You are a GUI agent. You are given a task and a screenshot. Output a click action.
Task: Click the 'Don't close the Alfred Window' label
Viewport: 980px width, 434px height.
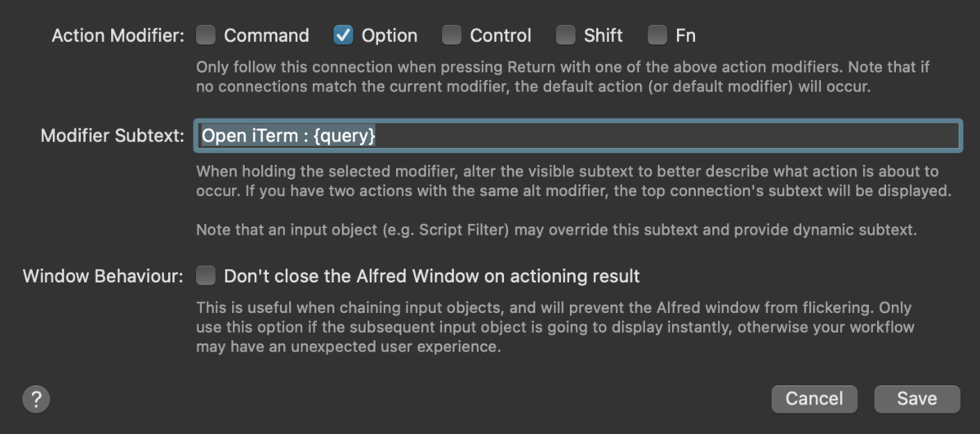coord(432,276)
